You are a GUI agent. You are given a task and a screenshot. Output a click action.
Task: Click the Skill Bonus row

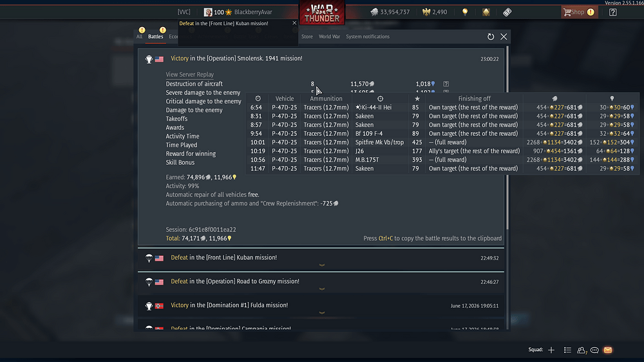tap(180, 162)
